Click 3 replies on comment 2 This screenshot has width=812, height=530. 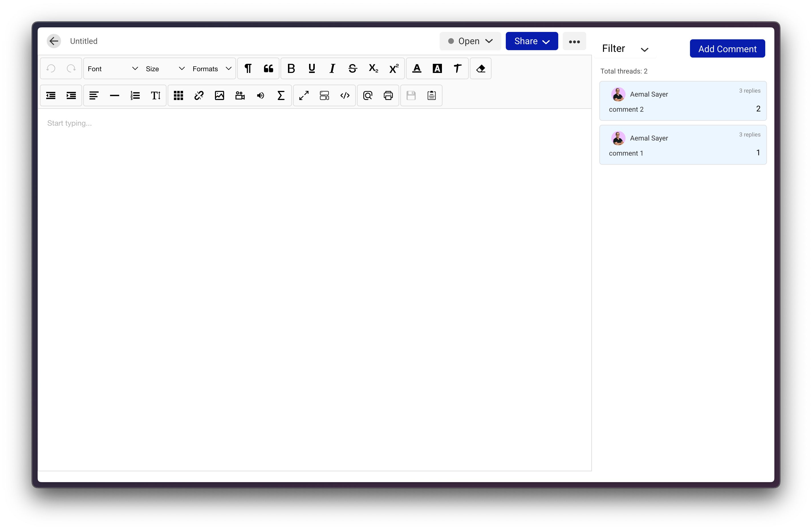coord(750,91)
